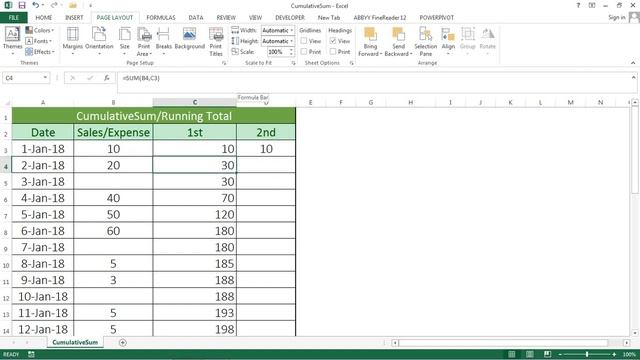The width and height of the screenshot is (640, 360).
Task: Click the 100% zoom level button
Action: click(629, 354)
